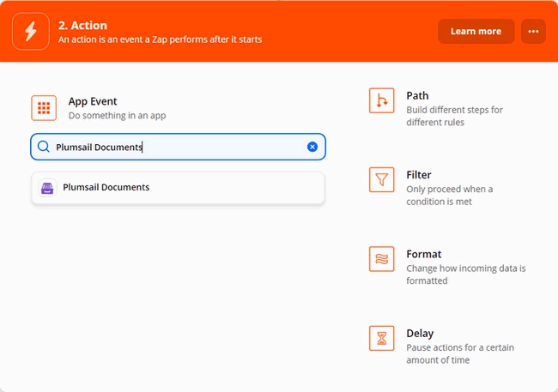Viewport: 558px width, 392px height.
Task: Click 'Pause actions for a certain amount' text
Action: point(460,353)
